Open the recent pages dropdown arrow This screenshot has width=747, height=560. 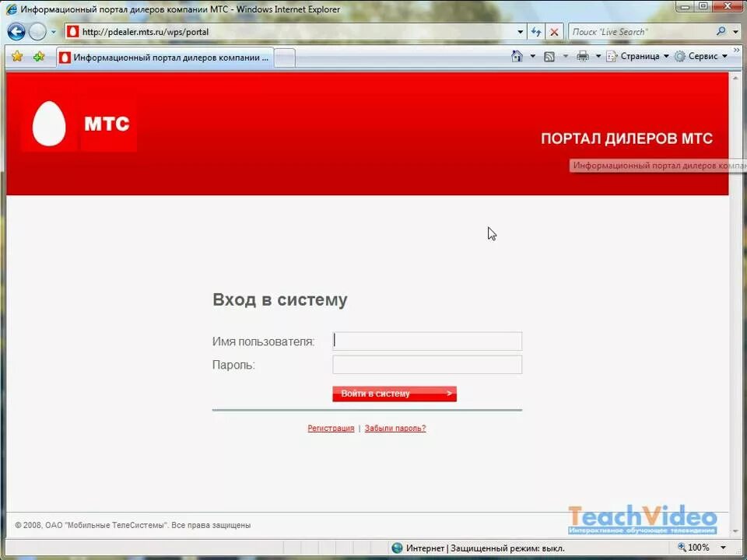[x=54, y=33]
